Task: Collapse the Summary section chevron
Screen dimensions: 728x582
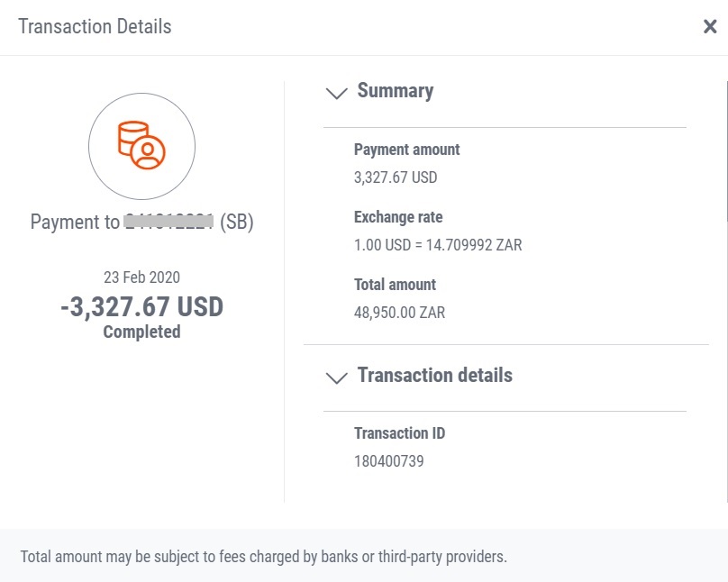Action: 337,93
